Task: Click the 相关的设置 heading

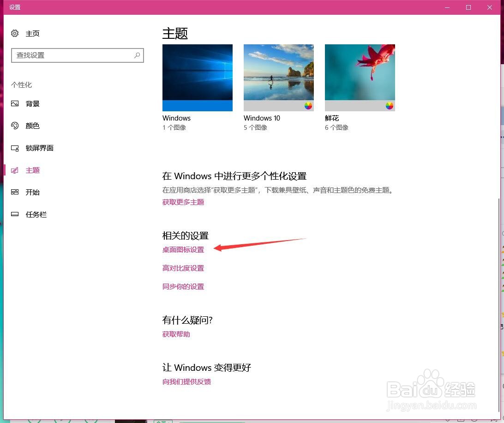Action: coord(186,236)
